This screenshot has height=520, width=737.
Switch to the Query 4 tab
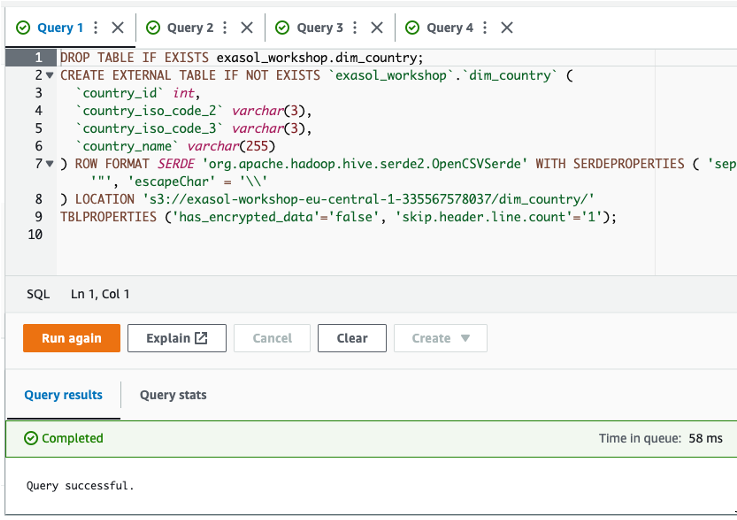click(x=449, y=28)
